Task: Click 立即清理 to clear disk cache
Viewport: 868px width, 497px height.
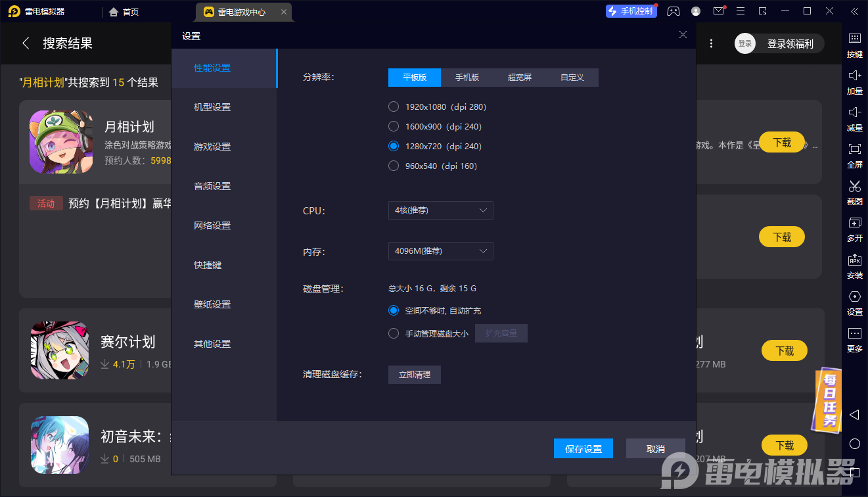Action: coord(414,374)
